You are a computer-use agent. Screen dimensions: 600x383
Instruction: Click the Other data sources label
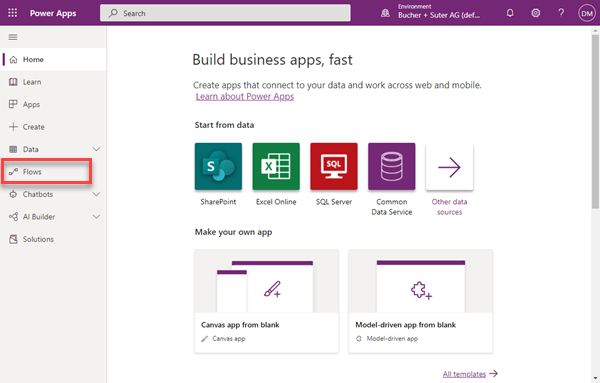coord(449,207)
